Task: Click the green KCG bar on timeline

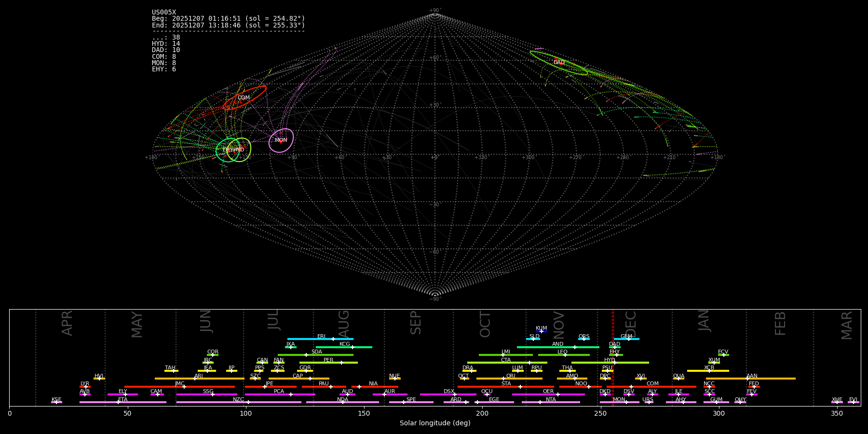Action: pos(344,347)
